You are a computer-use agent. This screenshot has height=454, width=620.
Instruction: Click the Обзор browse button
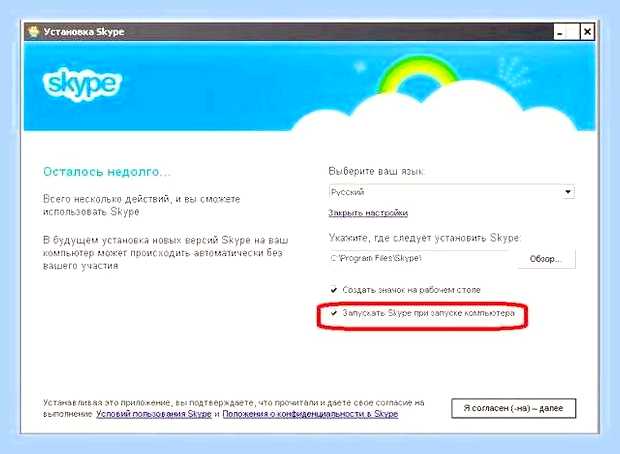tap(546, 259)
